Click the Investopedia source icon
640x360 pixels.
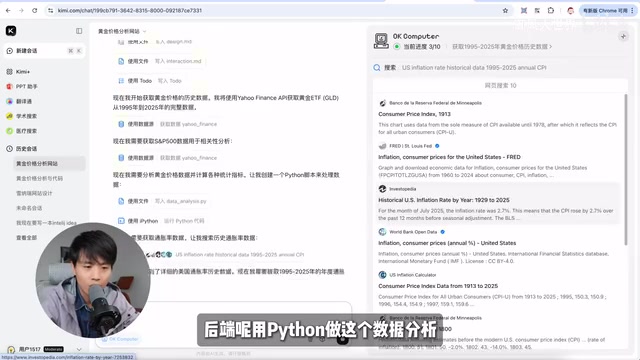point(382,189)
